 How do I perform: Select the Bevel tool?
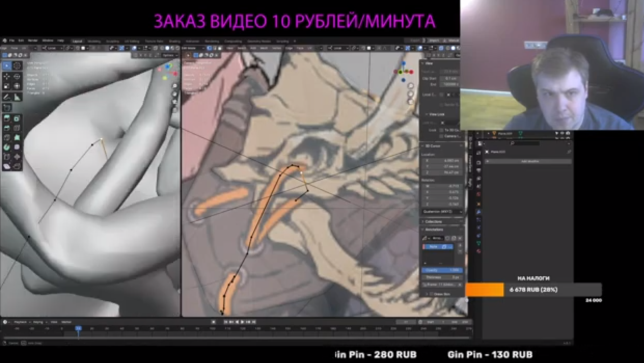7,128
